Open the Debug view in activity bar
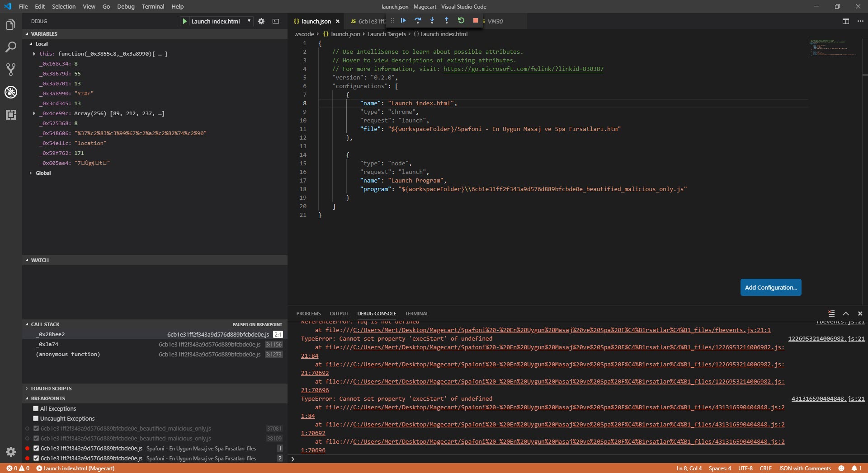The height and width of the screenshot is (473, 868). click(x=11, y=92)
